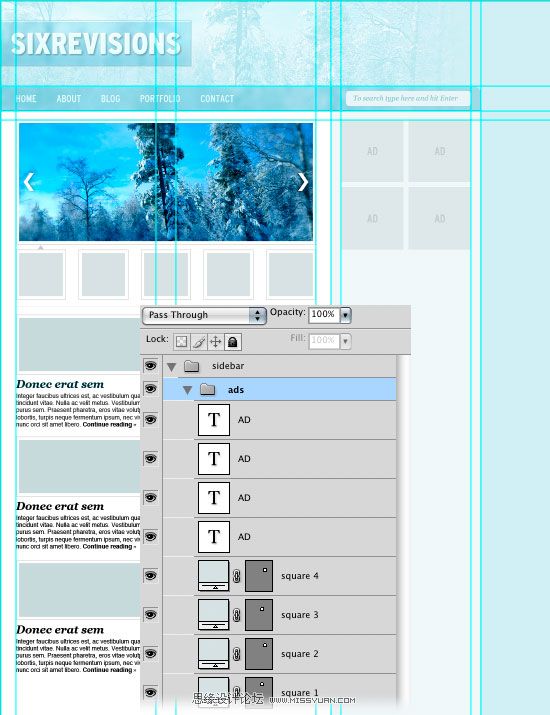Click the chain link icon on square 2

[237, 654]
